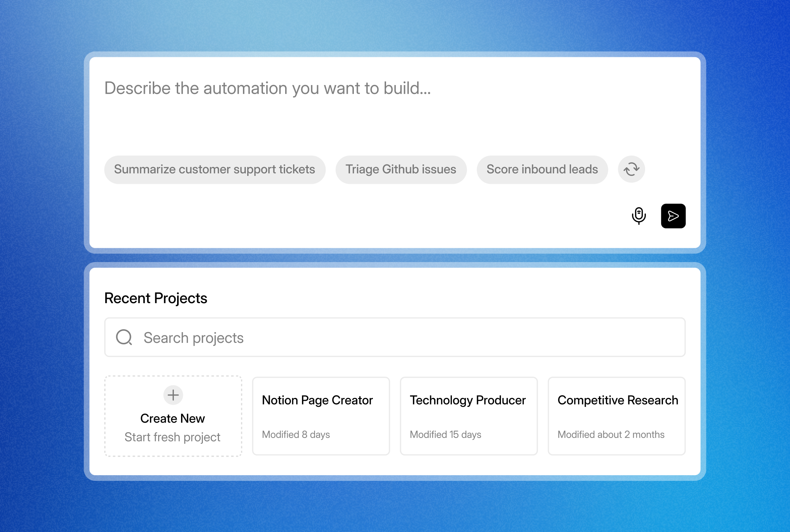Click the Recent Projects heading
The width and height of the screenshot is (790, 532).
pos(156,298)
